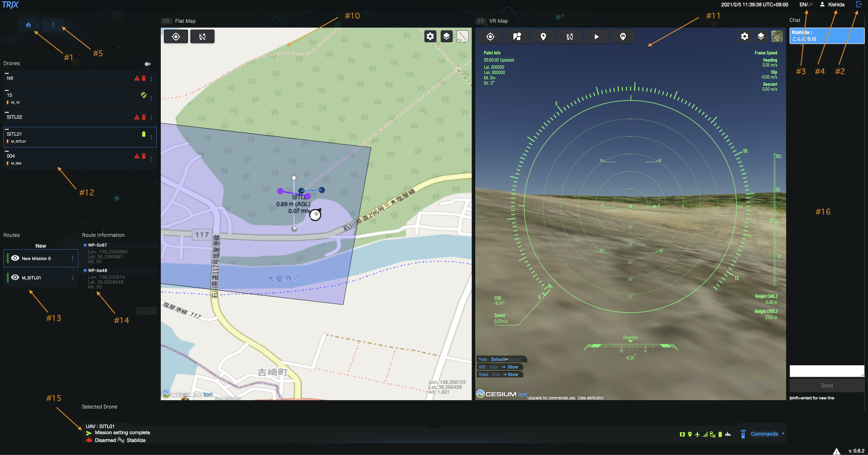This screenshot has height=455, width=868.
Task: Toggle visibility of New Mission 0 route
Action: [15, 258]
